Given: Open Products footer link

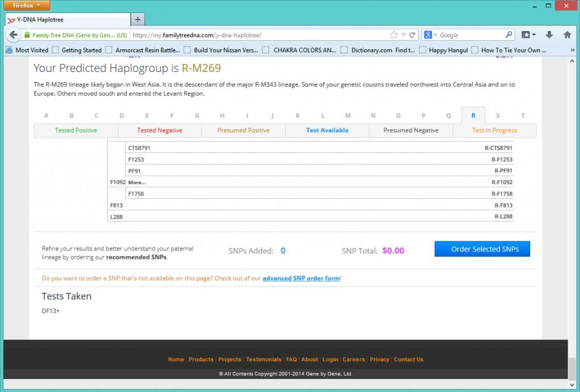Looking at the screenshot, I should pos(201,360).
